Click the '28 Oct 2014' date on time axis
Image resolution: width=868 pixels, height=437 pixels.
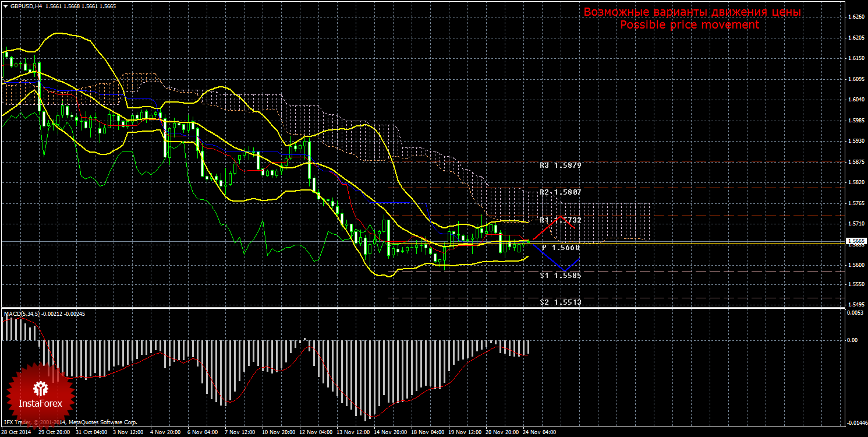tap(16, 433)
